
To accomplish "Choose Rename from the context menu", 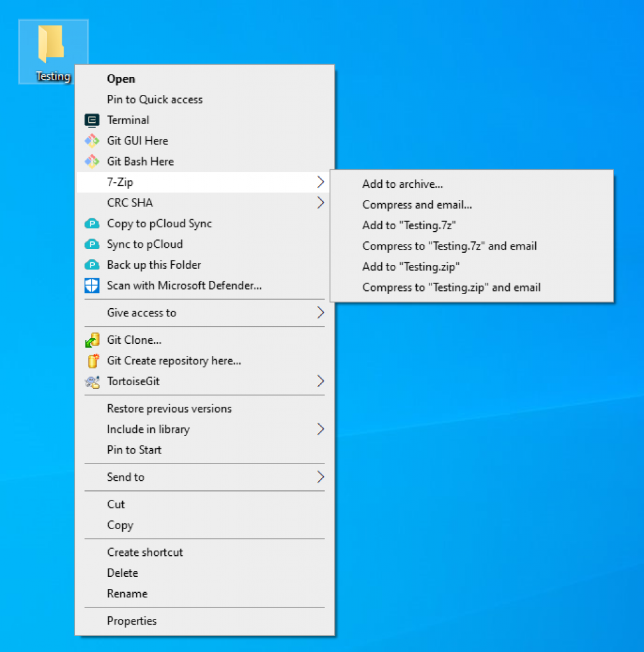I will tap(205, 594).
